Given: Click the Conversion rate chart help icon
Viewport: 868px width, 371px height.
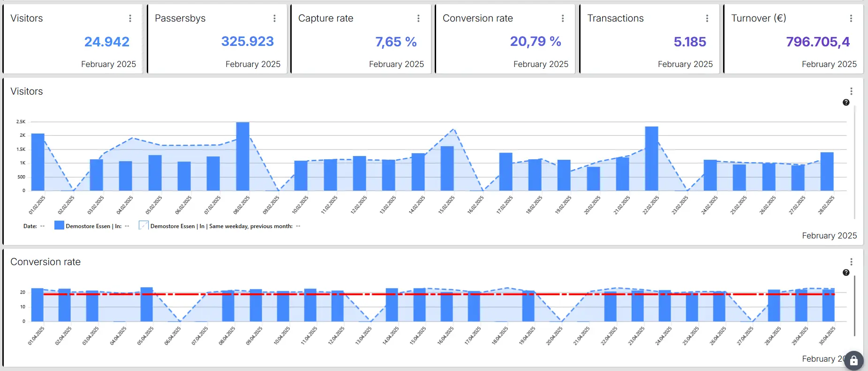Looking at the screenshot, I should 846,273.
